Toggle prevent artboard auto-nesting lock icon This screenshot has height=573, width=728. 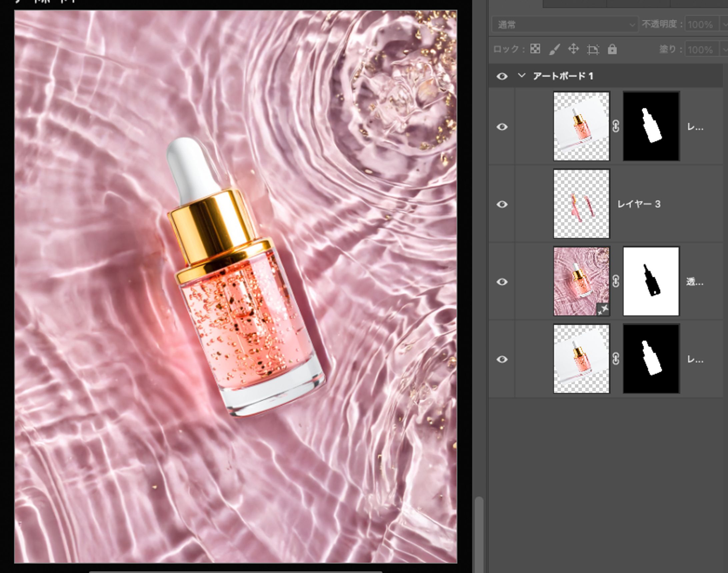pos(593,50)
